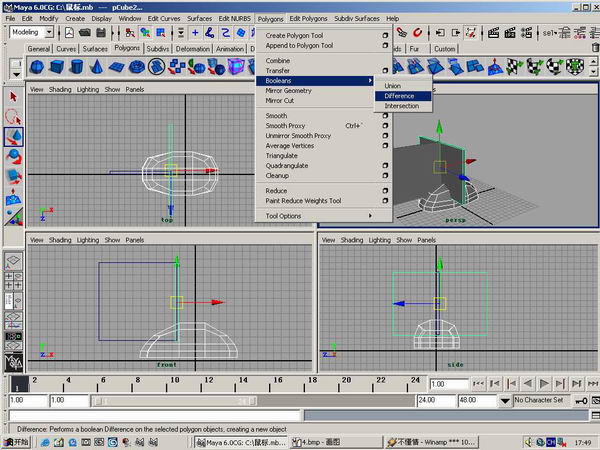Select by hierarchy mode icon
This screenshot has width=600, height=450.
point(130,33)
